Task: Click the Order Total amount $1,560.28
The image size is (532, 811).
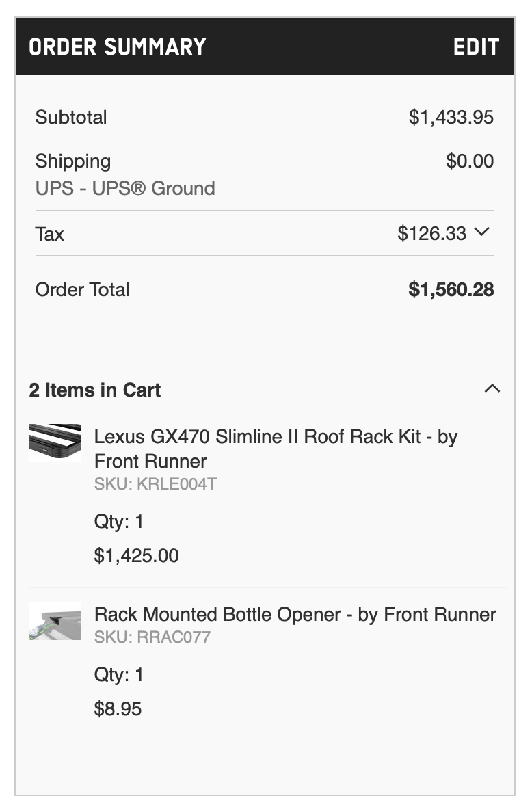Action: 451,290
